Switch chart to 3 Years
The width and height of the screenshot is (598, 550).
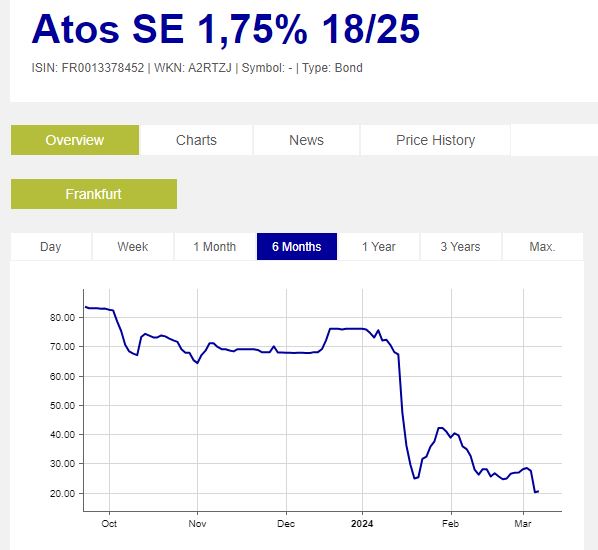click(460, 246)
